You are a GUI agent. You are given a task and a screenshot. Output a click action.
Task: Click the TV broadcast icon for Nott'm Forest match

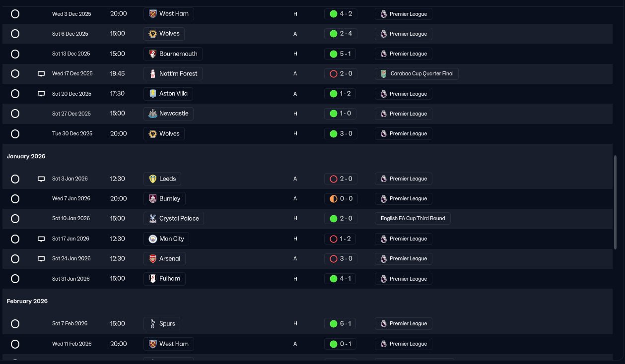pyautogui.click(x=41, y=74)
